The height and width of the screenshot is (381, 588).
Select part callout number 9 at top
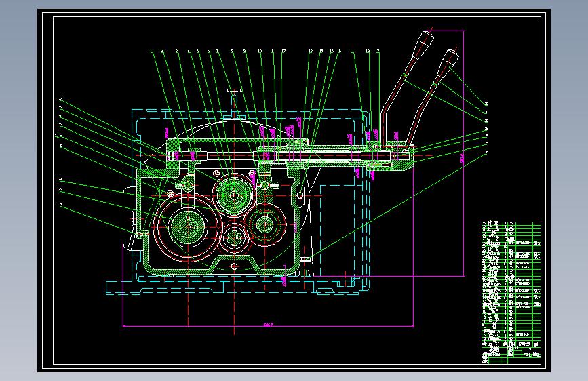(245, 51)
